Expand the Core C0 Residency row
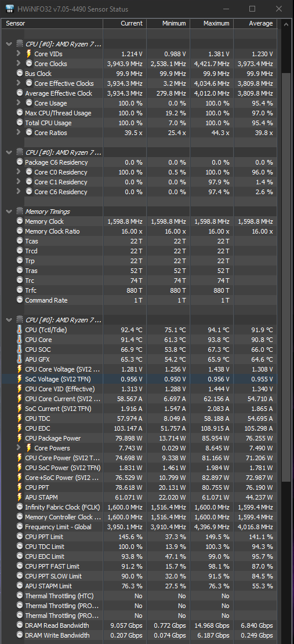Screen dimensions: 294x644 click(18, 172)
